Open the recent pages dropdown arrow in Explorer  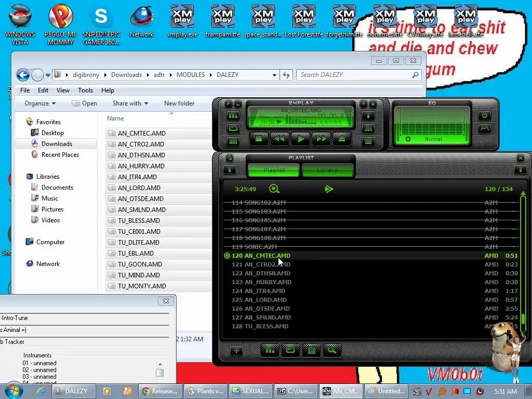[48, 75]
